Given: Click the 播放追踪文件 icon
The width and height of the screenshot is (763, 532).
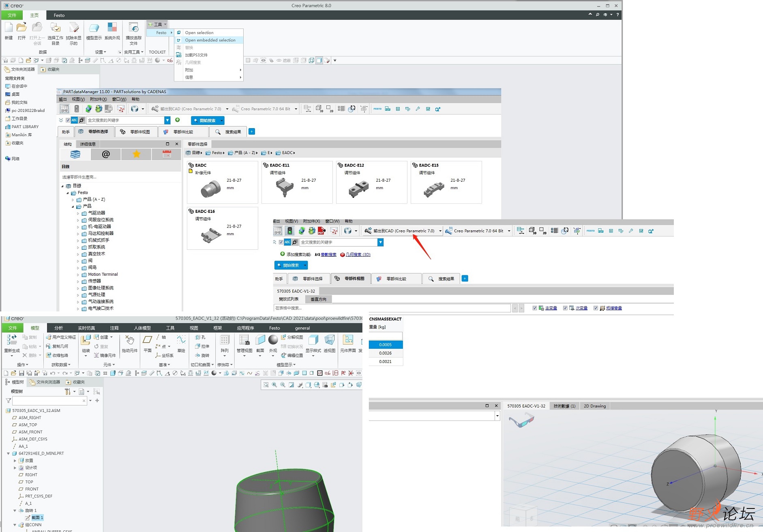Looking at the screenshot, I should coord(133,28).
